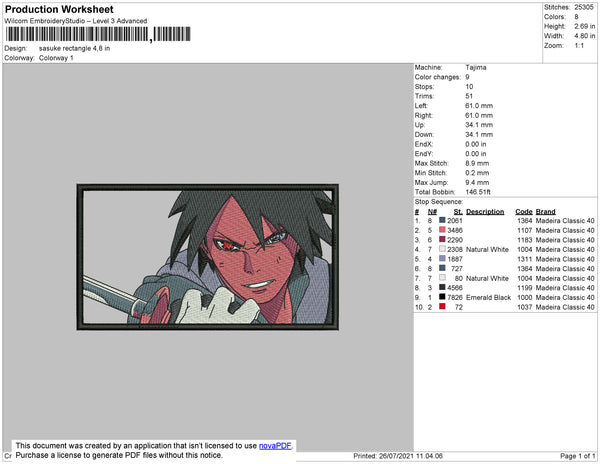This screenshot has width=600, height=464.
Task: Click the N# column header
Action: pos(432,212)
